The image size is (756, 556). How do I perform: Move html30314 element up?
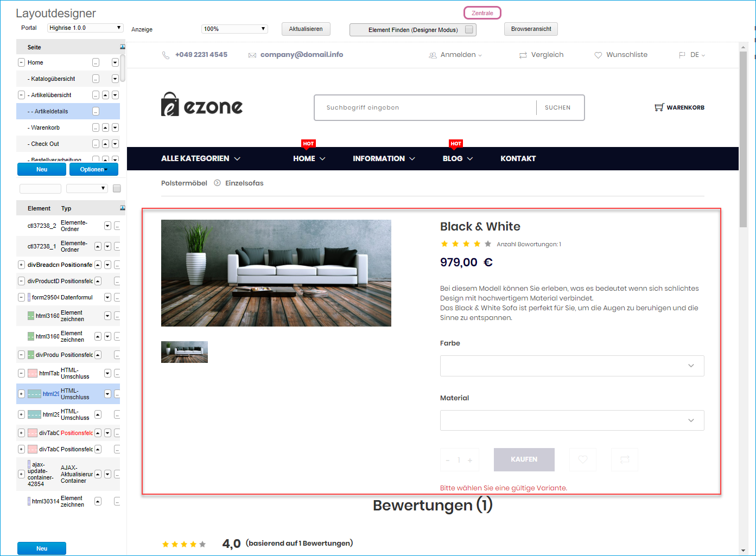(x=98, y=501)
